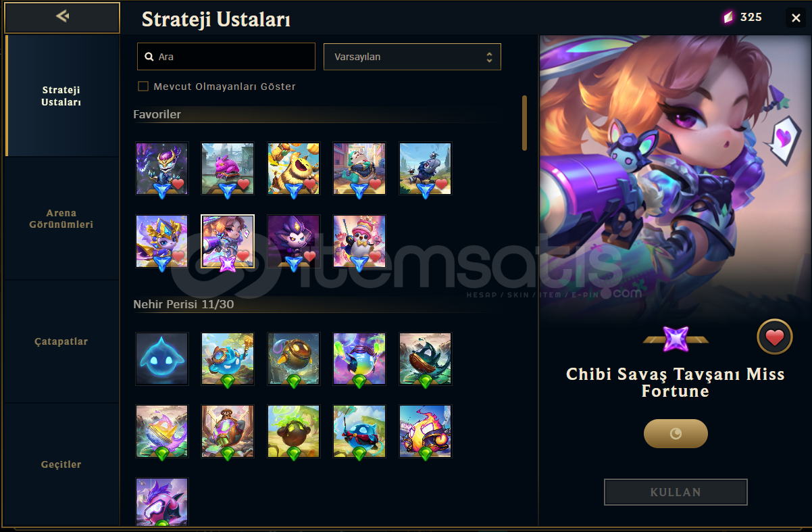812x532 pixels.
Task: Click the Varsayılan dropdown arrows
Action: tap(489, 57)
